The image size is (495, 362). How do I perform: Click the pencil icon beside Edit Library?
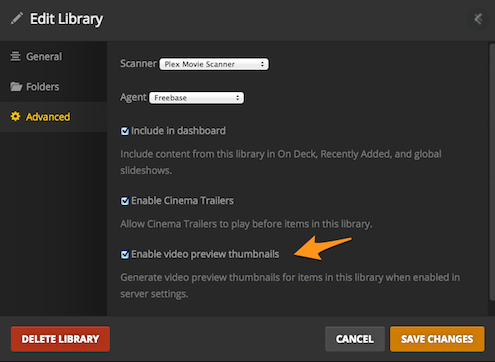click(x=16, y=19)
